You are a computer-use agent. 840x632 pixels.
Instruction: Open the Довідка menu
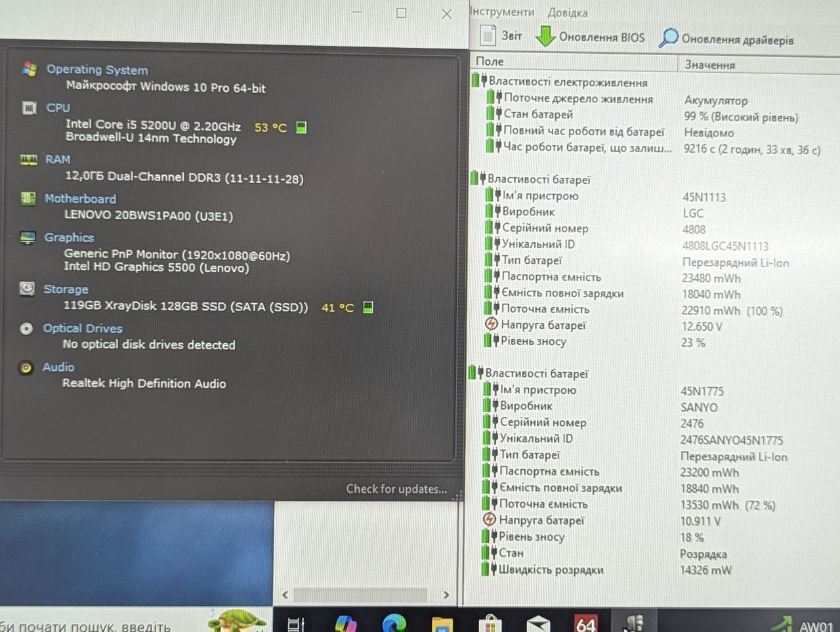click(x=568, y=12)
